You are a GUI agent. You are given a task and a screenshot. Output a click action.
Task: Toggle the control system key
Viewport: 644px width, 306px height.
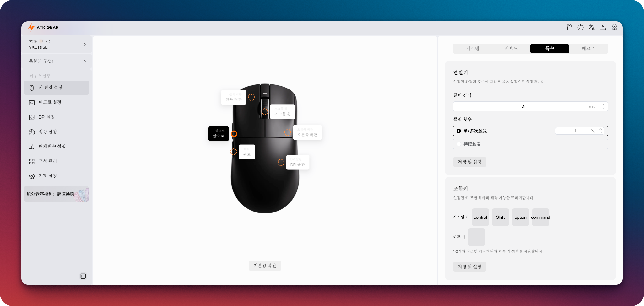pos(480,217)
